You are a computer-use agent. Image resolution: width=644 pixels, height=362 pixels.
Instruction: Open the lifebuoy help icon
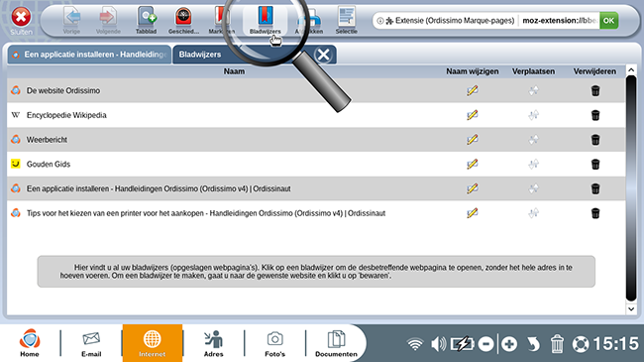pos(581,344)
